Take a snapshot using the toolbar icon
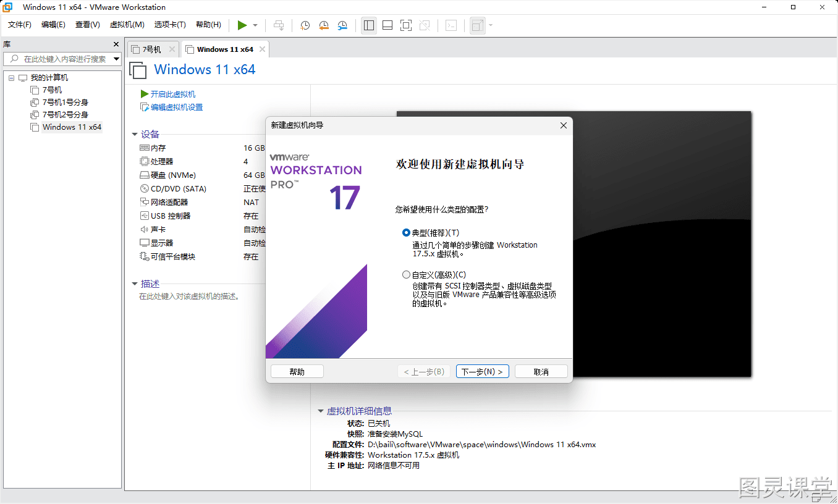 (x=305, y=25)
